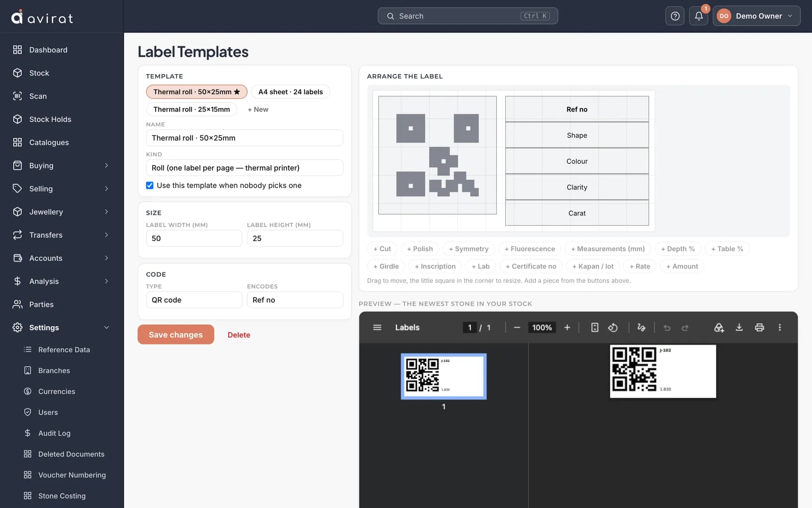Click the Scan sidebar icon
Screen dimensions: 812x508
coord(18,96)
